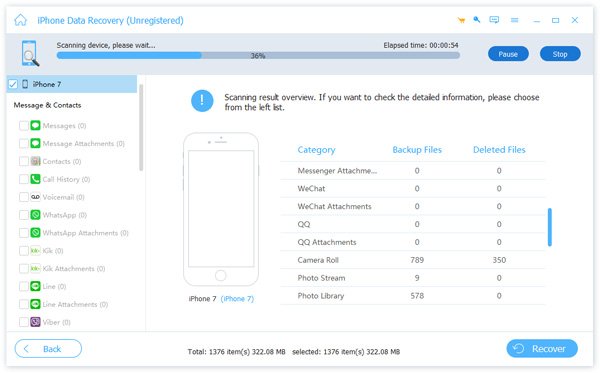Open the feedback chat icon
600x373 pixels.
494,20
